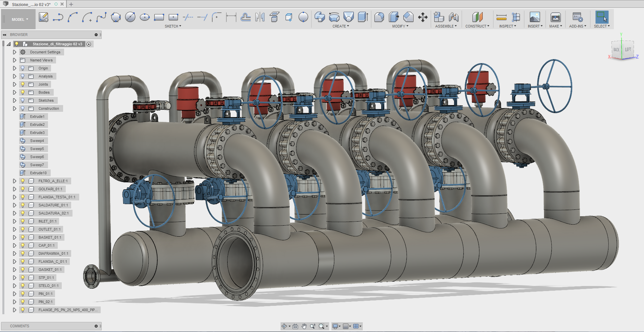Select the Spline sketch tool
This screenshot has width=644, height=332.
[101, 17]
